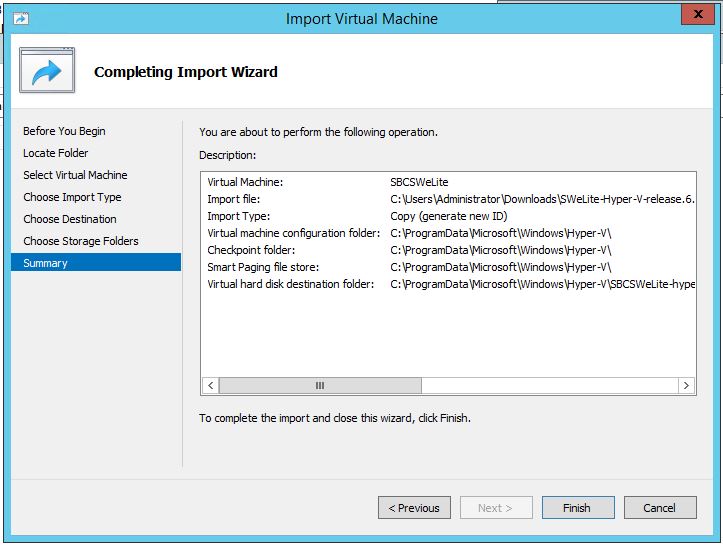Open the Choose Storage Folders step
This screenshot has height=546, width=723.
(x=81, y=241)
